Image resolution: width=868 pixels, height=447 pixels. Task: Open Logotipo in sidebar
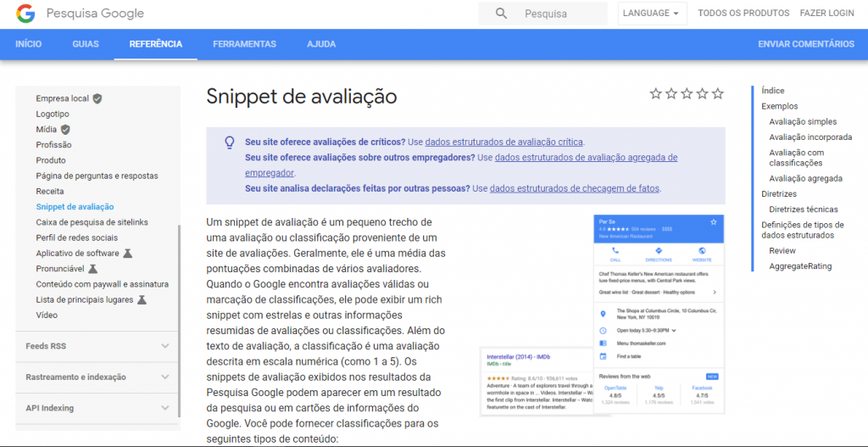(x=53, y=115)
